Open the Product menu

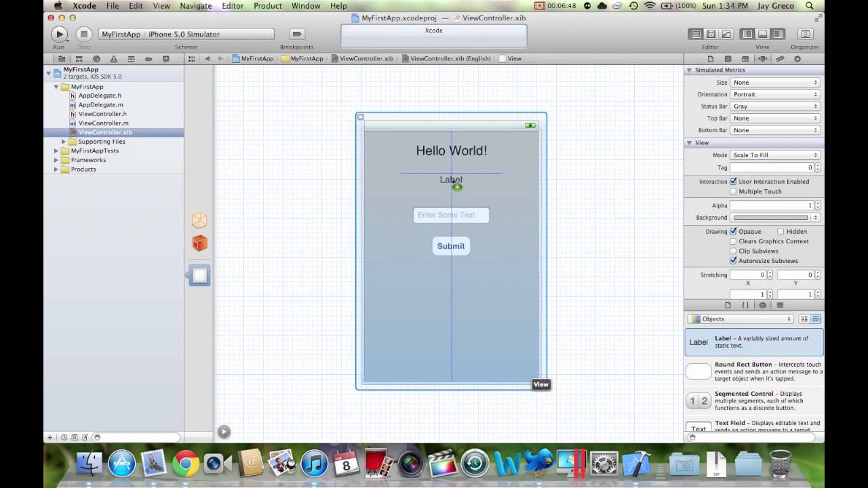coord(267,6)
